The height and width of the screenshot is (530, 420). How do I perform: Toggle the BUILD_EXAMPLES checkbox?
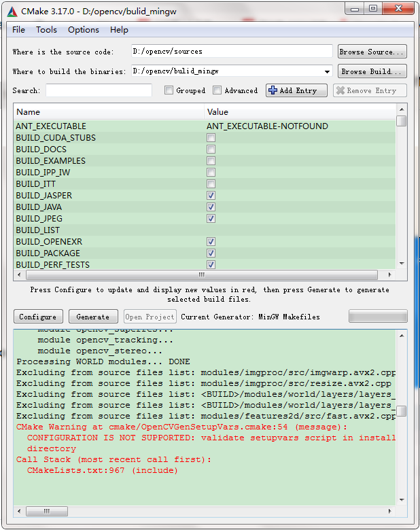[x=211, y=160]
